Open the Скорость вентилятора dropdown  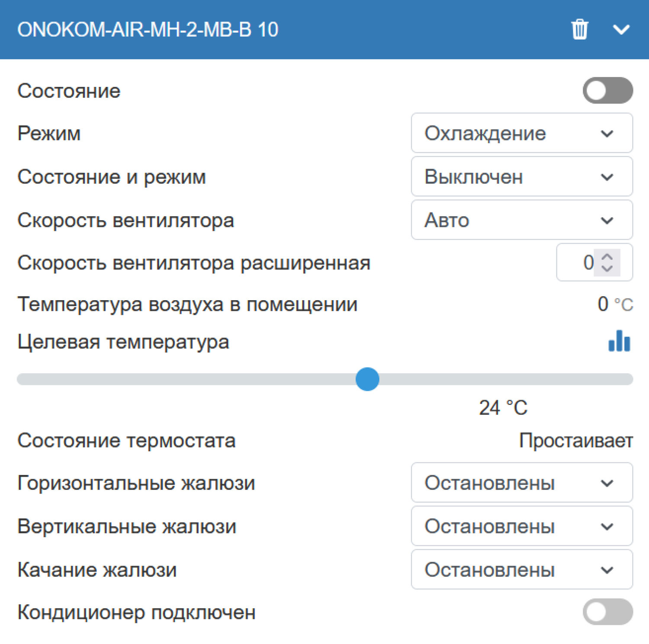coord(521,220)
